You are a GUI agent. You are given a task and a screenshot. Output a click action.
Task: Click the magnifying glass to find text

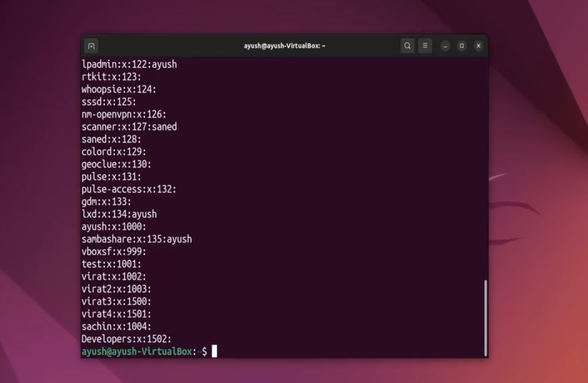point(407,46)
